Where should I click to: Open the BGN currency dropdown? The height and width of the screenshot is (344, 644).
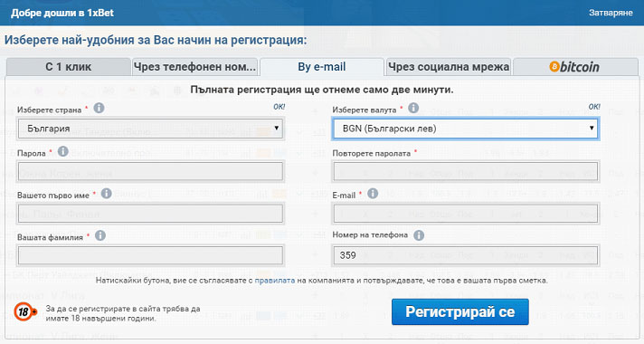[x=465, y=129]
